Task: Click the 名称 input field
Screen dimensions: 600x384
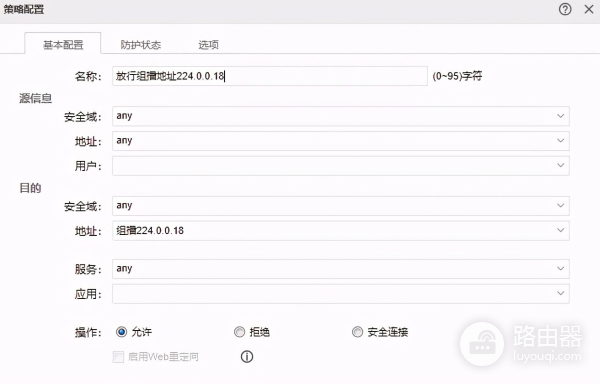Action: pyautogui.click(x=270, y=76)
